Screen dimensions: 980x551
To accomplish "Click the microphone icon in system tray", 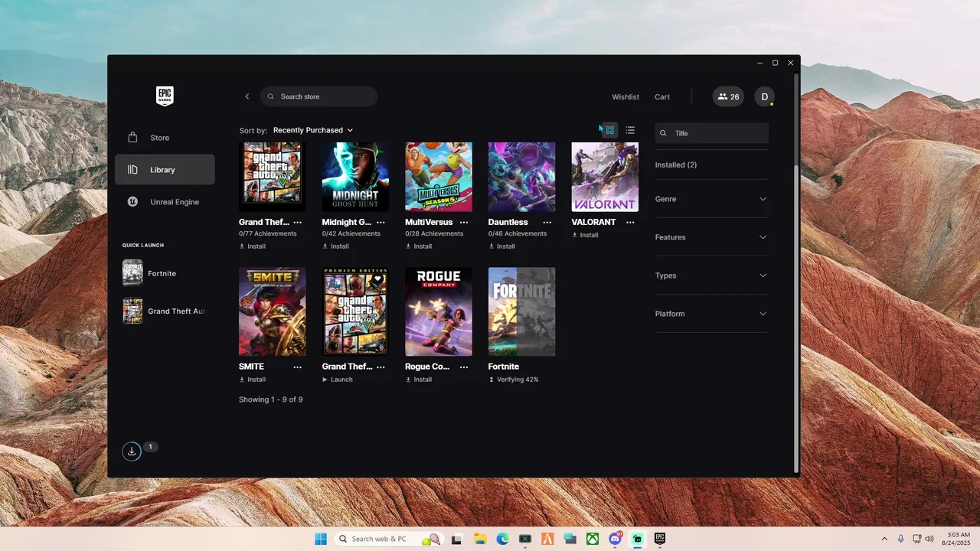I will [x=901, y=539].
